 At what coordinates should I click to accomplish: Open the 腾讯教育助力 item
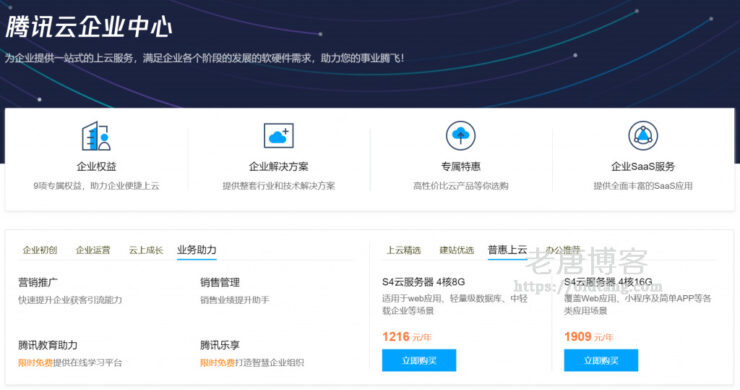[48, 345]
